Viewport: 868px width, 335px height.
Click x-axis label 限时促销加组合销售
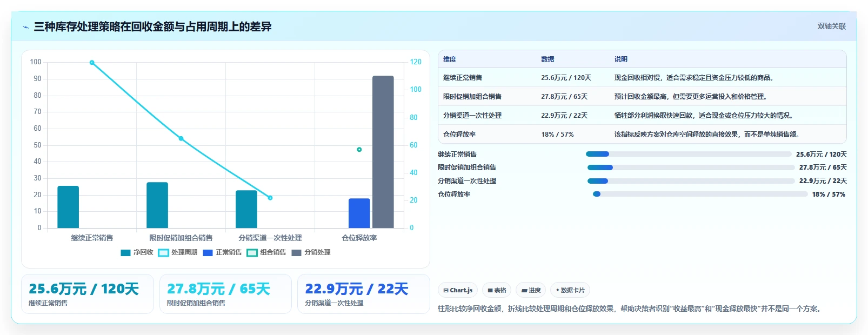pyautogui.click(x=181, y=238)
